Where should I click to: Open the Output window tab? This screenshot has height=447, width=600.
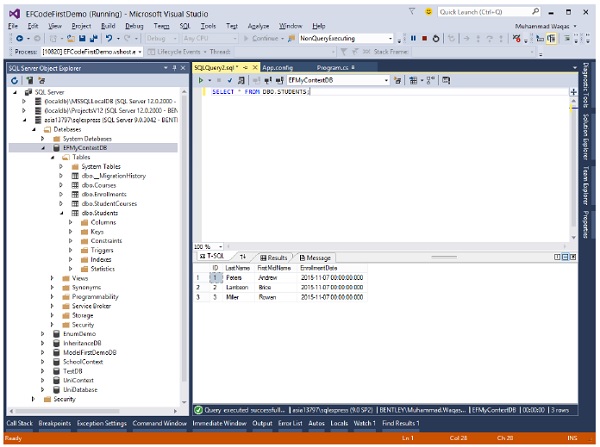[262, 423]
